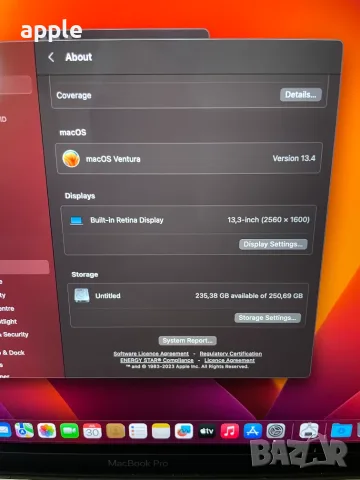Click '235,38 GB available of 250,69 GB'

click(249, 296)
